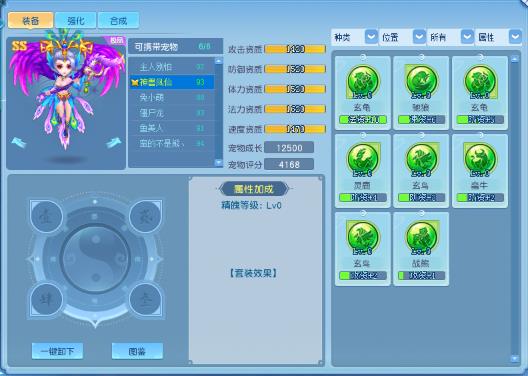Switch to the 合成 tab

pyautogui.click(x=119, y=21)
